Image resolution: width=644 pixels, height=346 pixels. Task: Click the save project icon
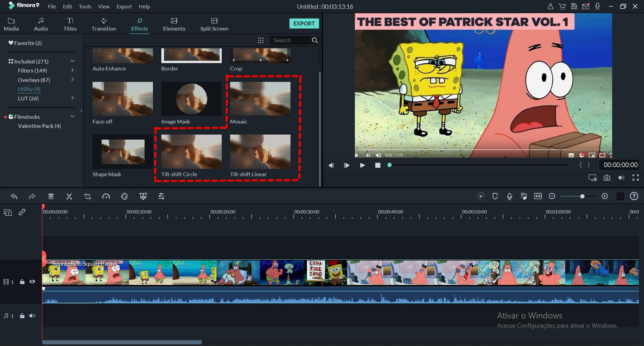tap(574, 6)
